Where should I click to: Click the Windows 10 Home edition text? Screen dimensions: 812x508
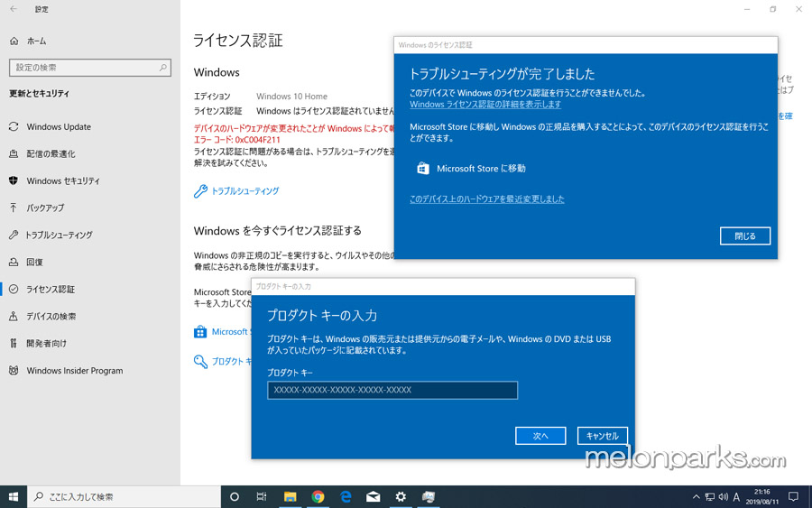tap(291, 97)
